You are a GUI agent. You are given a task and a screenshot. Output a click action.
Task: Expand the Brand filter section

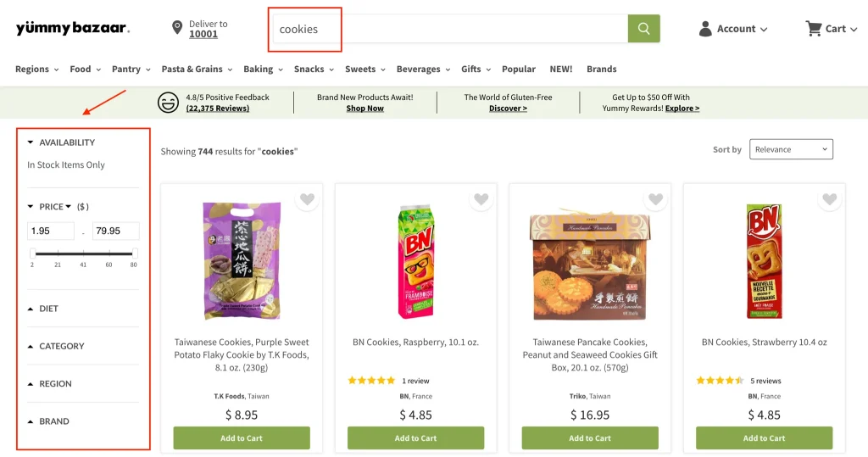(53, 421)
